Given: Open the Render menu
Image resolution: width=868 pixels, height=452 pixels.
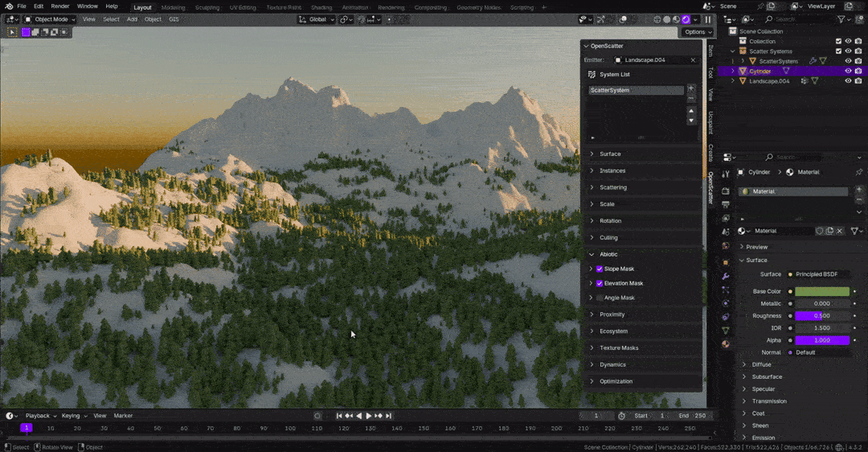Looking at the screenshot, I should (60, 6).
